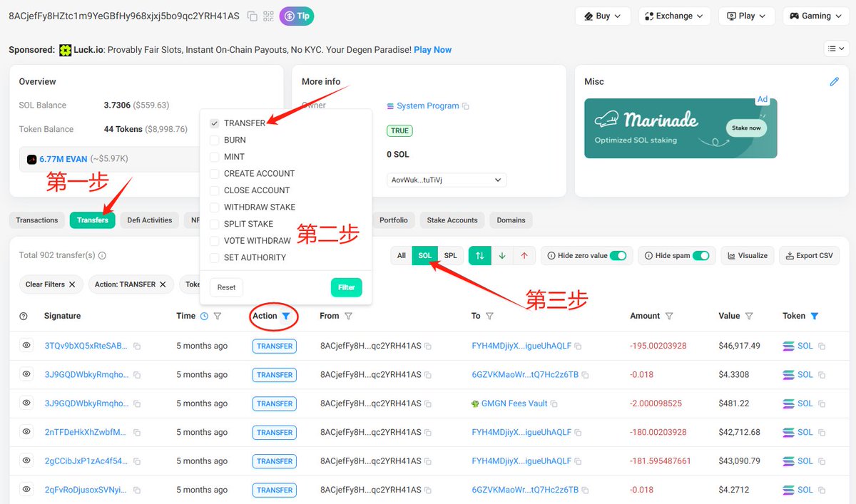Viewport: 856px width, 504px height.
Task: Toggle the Hide spam switch
Action: click(701, 255)
